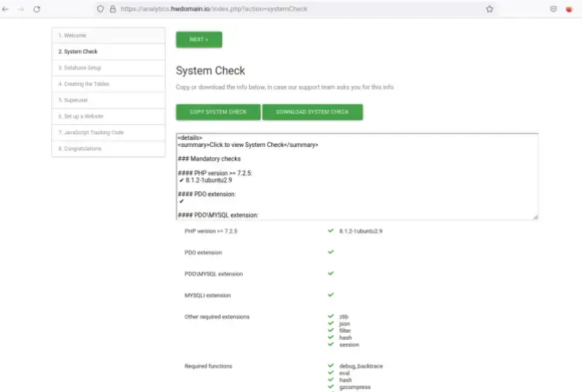
Task: Open Firefox account avatar icon
Action: [569, 9]
